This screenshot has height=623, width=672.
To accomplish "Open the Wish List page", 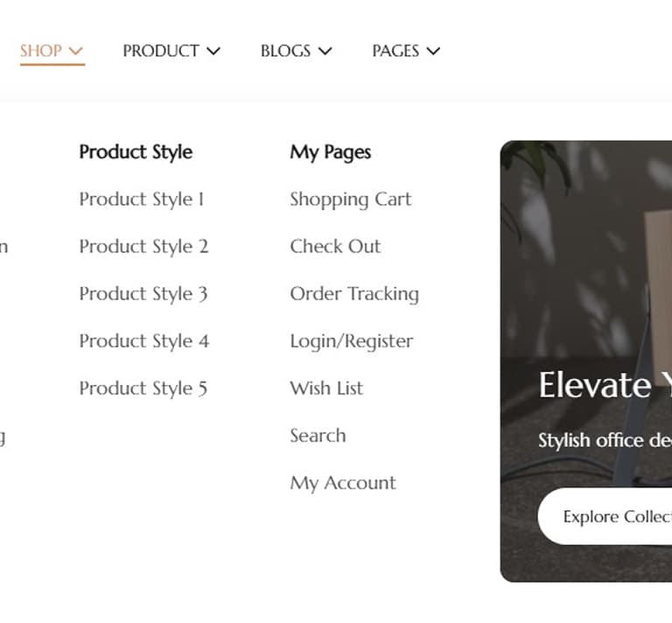I will coord(326,388).
